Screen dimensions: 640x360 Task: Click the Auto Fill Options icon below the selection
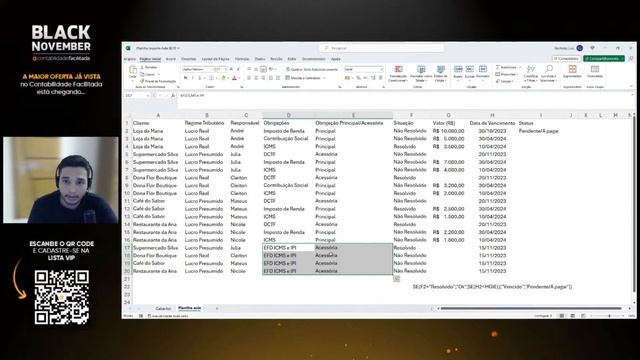pyautogui.click(x=397, y=279)
